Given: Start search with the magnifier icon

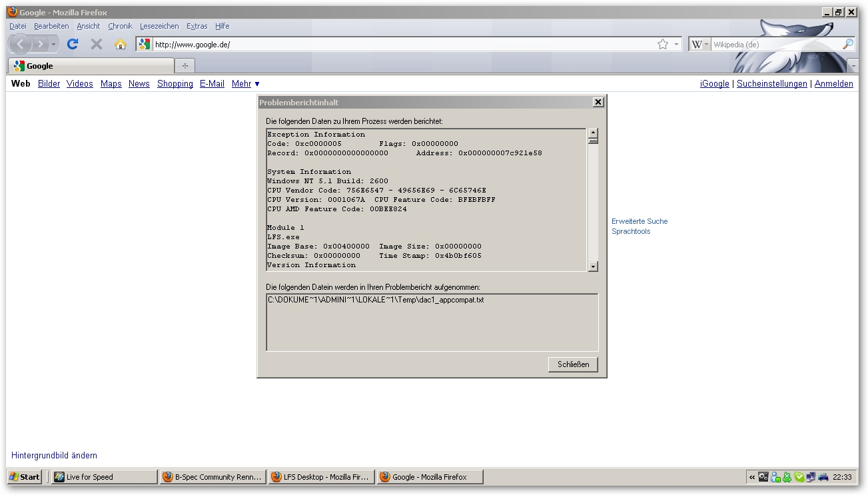Looking at the screenshot, I should (x=848, y=45).
